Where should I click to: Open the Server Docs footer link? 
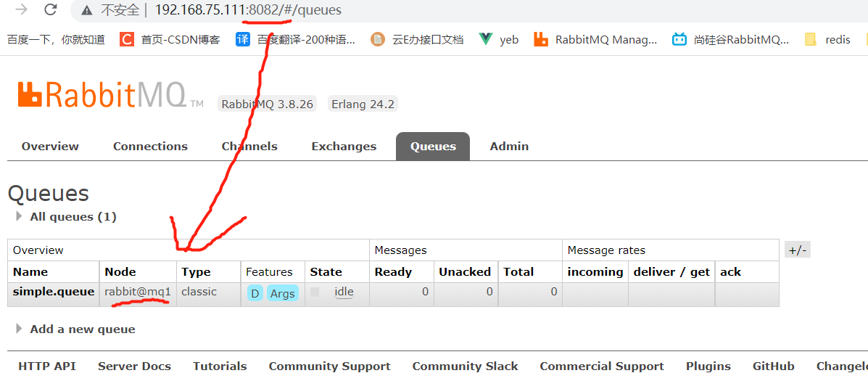[x=135, y=366]
